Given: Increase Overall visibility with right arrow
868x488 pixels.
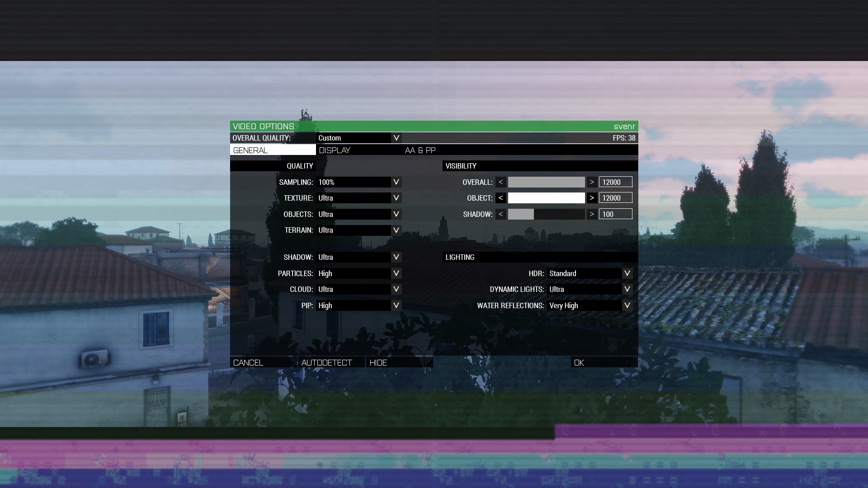Looking at the screenshot, I should pos(592,182).
